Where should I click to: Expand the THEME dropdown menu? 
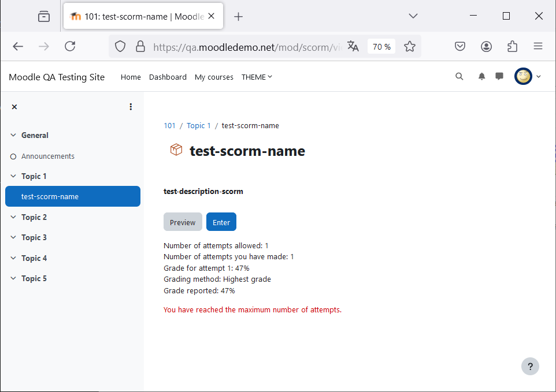point(257,77)
